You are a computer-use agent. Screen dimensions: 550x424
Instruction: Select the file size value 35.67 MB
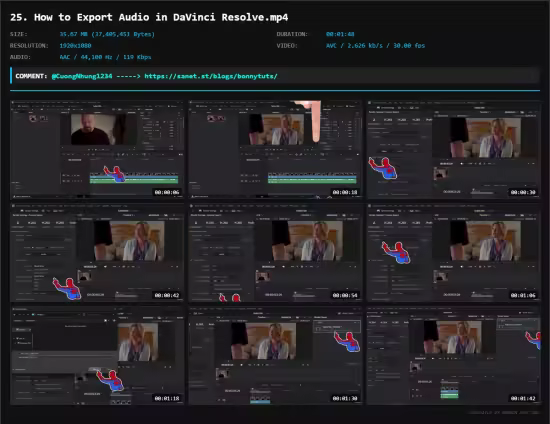[107, 34]
